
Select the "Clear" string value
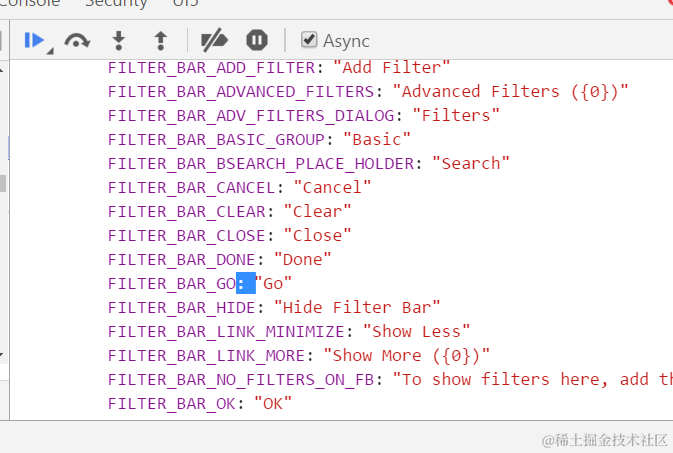(317, 212)
